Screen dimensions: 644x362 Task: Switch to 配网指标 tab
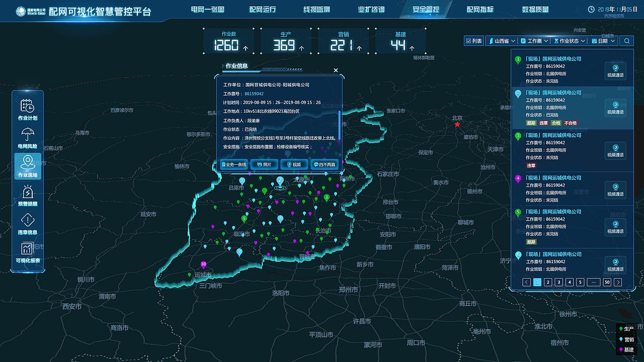pos(480,10)
